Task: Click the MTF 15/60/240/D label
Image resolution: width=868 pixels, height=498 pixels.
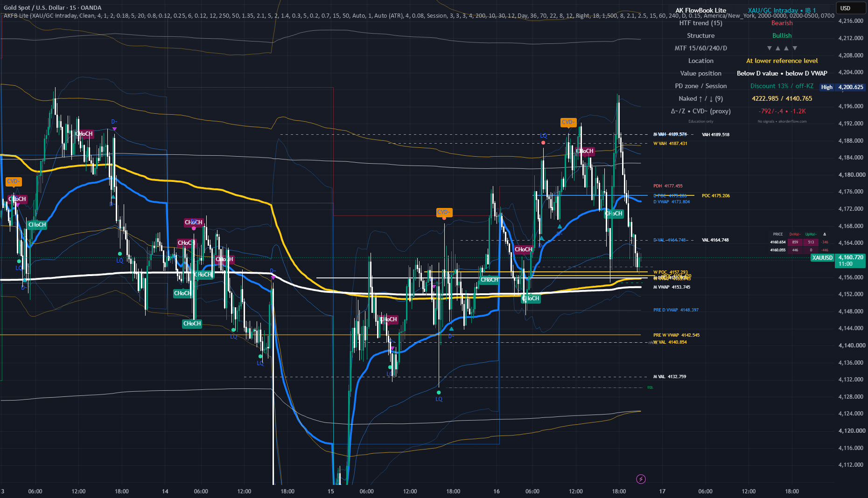Action: click(700, 48)
